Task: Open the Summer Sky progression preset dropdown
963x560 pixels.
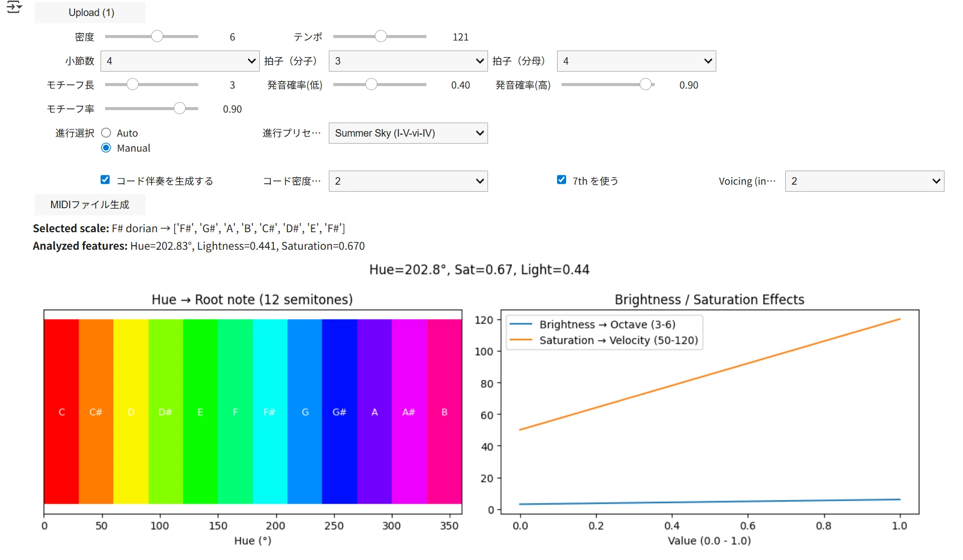Action: click(408, 133)
